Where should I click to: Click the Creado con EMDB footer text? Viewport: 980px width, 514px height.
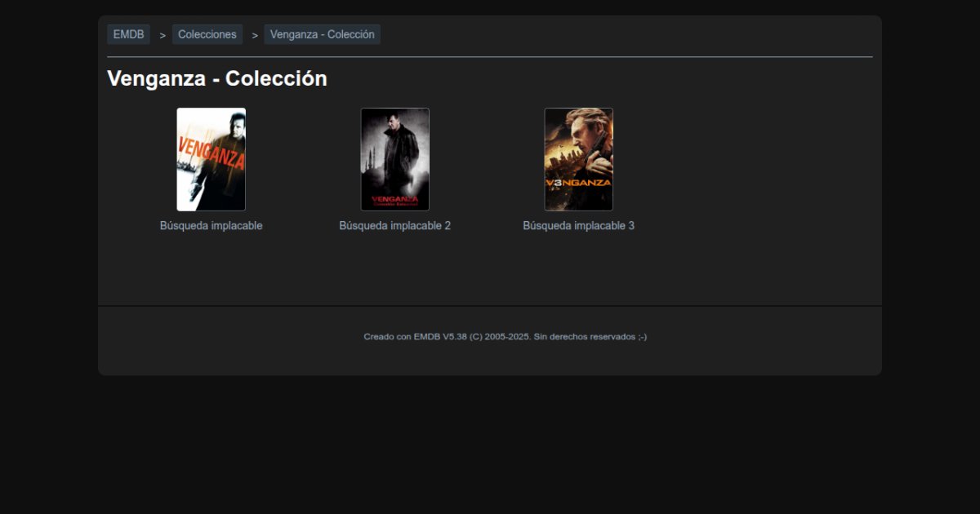coord(505,337)
